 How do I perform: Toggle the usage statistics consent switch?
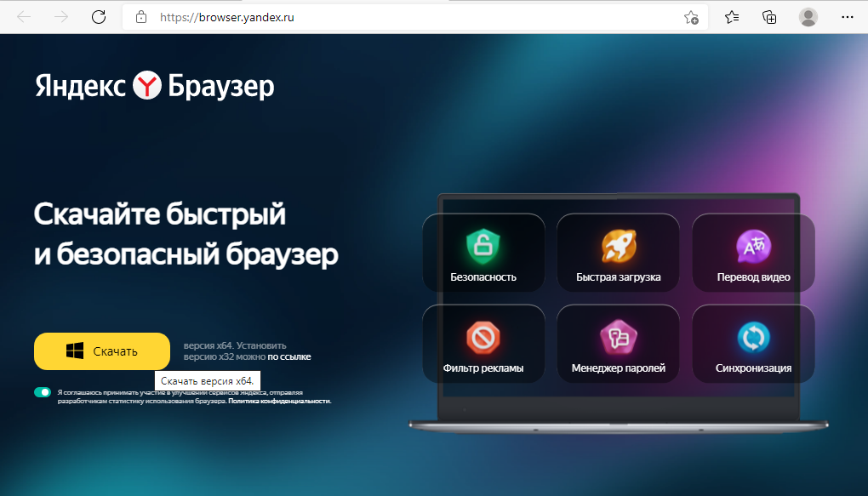[43, 392]
